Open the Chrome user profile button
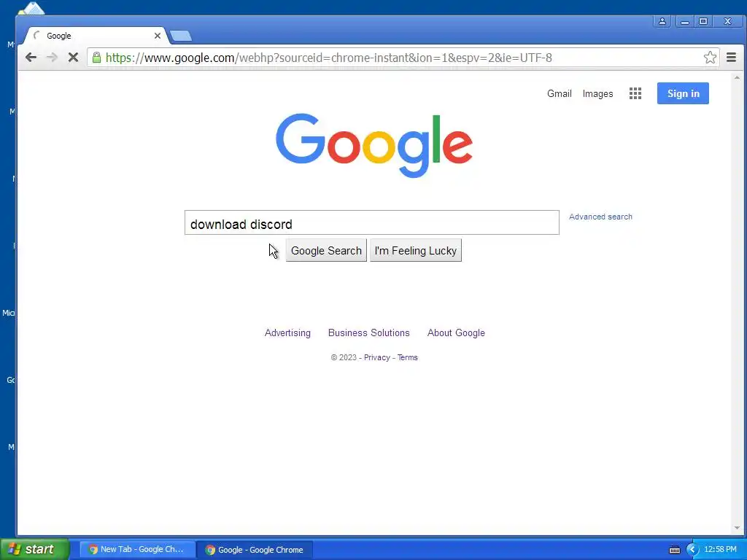Screen dimensions: 747x560 click(x=662, y=21)
